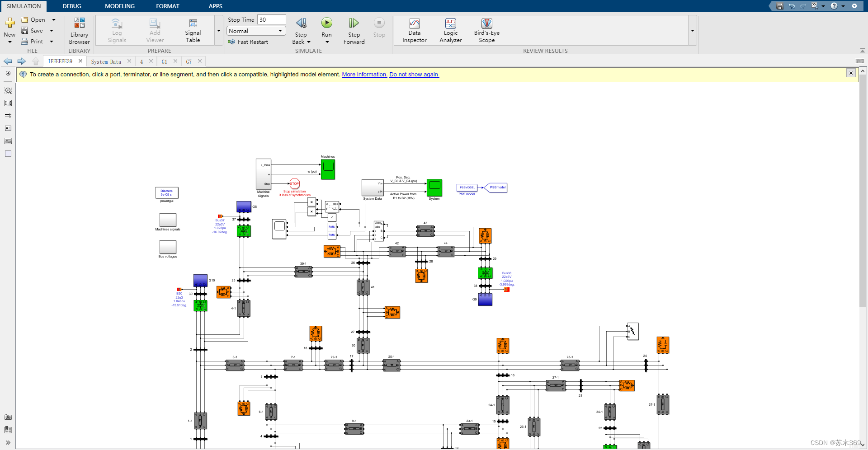Screen dimensions: 868x450
Task: Expand the Run button dropdown arrow
Action: point(326,42)
